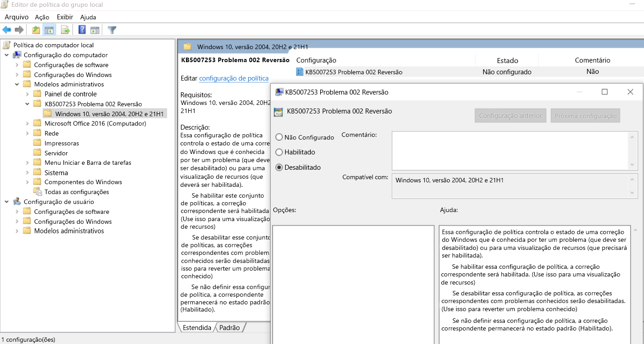Click the gray Forward arrow in toolbar
The width and height of the screenshot is (644, 344).
pyautogui.click(x=19, y=30)
